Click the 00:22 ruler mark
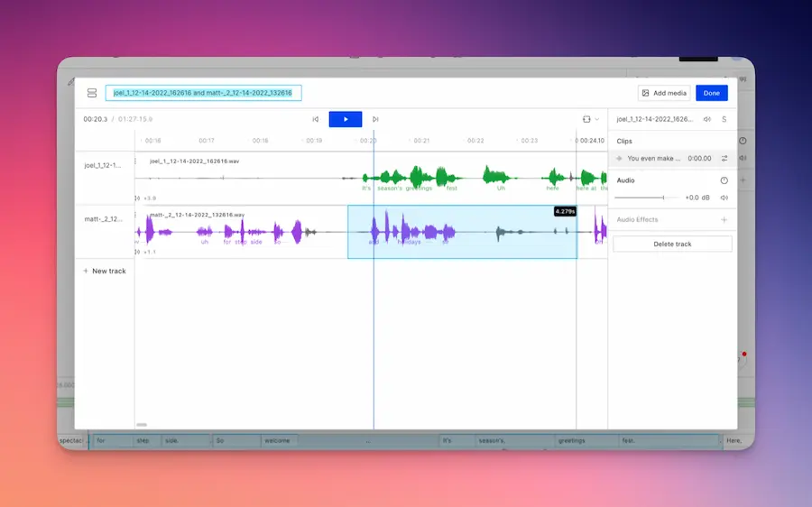This screenshot has width=812, height=507. (x=475, y=141)
